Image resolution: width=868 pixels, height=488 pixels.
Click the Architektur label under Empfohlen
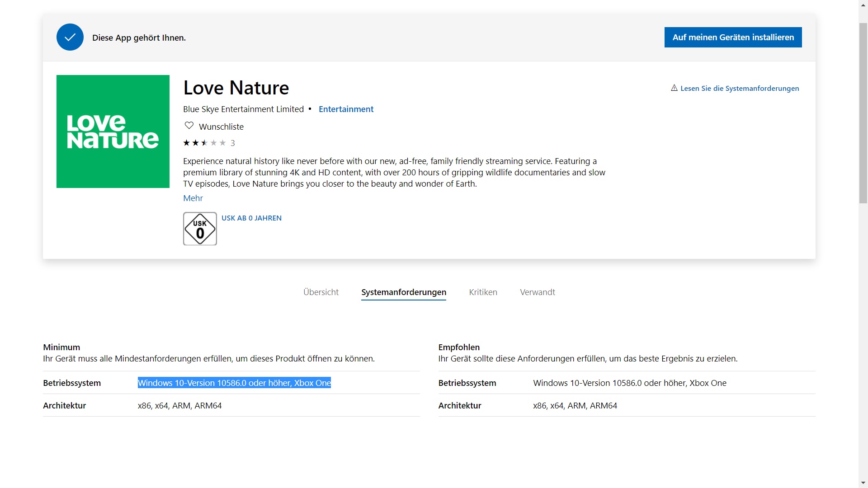(459, 405)
